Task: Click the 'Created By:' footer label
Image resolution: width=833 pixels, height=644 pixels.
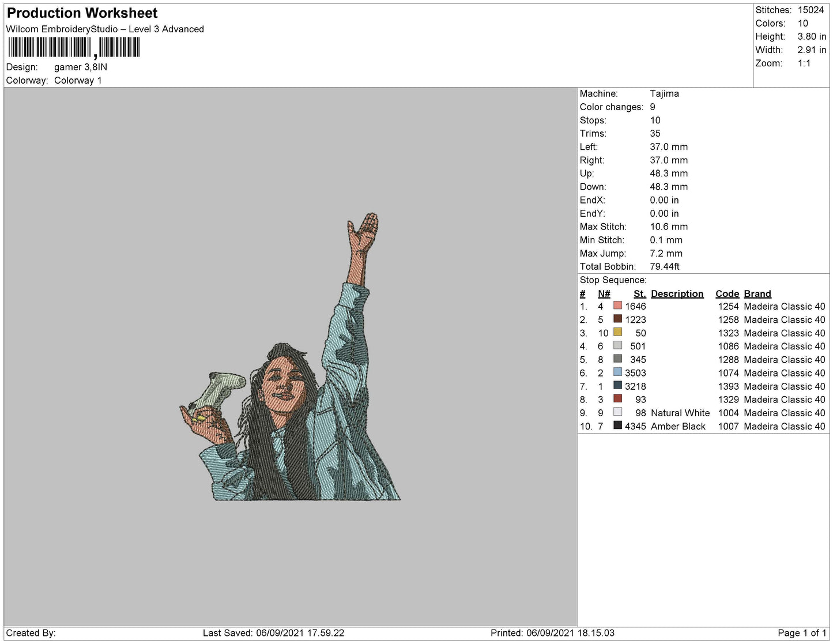Action: 31,632
